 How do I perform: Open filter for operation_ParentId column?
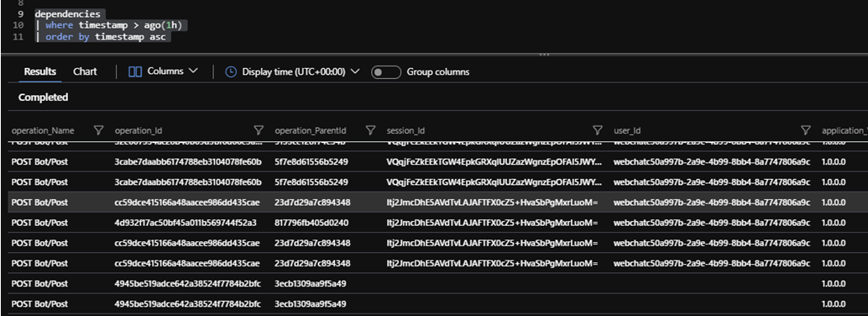(371, 130)
